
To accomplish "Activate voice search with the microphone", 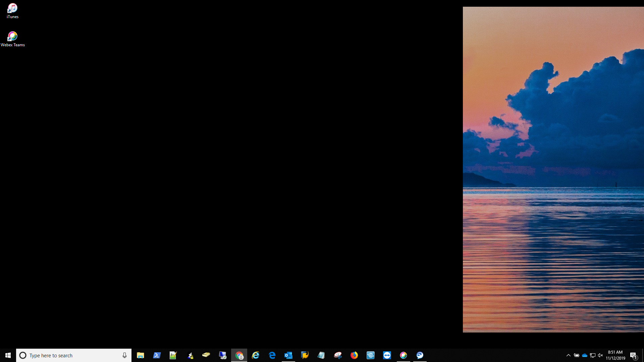I will coord(124,355).
